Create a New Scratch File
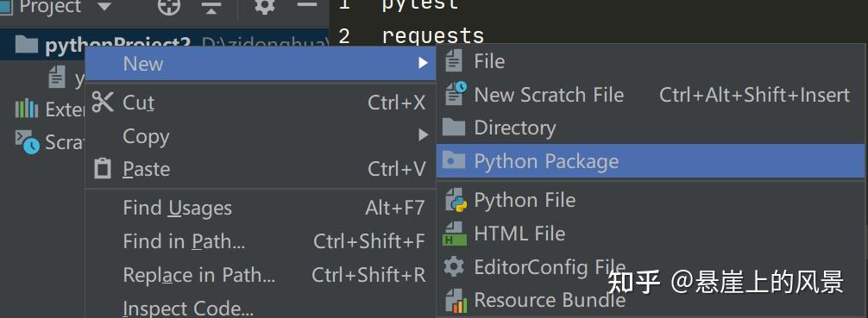868x318 pixels. point(651,95)
